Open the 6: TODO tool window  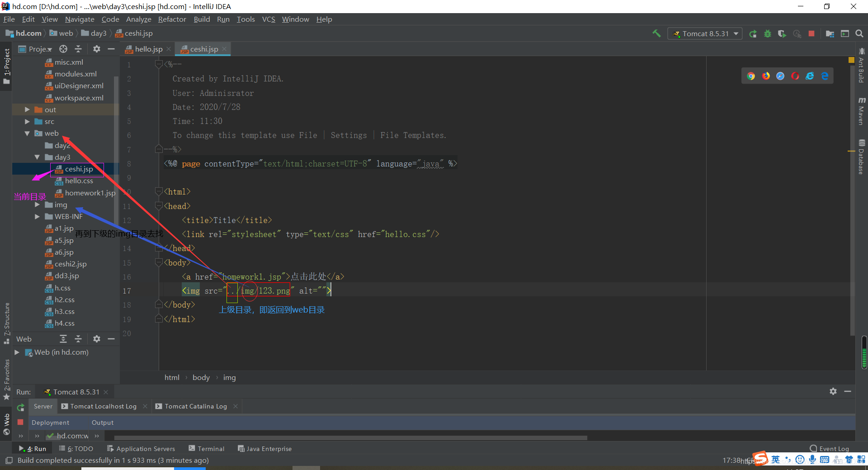pos(76,449)
